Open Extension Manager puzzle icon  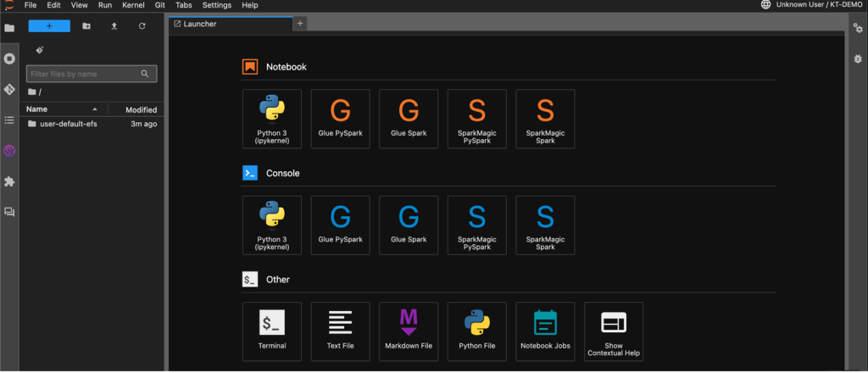point(9,181)
